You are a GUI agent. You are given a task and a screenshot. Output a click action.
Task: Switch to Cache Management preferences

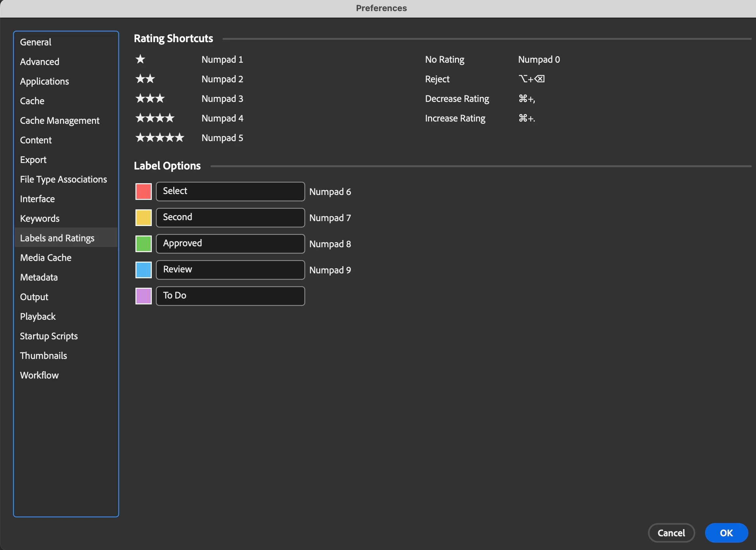60,121
